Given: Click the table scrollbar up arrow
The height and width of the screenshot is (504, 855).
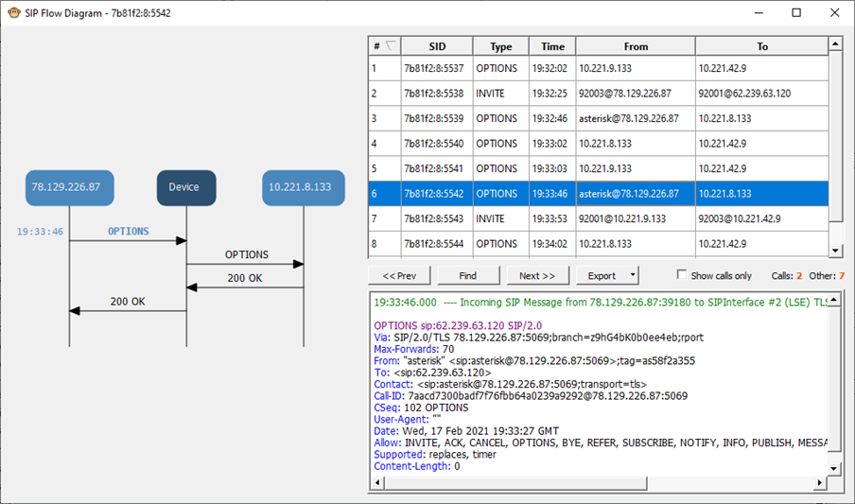Looking at the screenshot, I should [x=835, y=43].
